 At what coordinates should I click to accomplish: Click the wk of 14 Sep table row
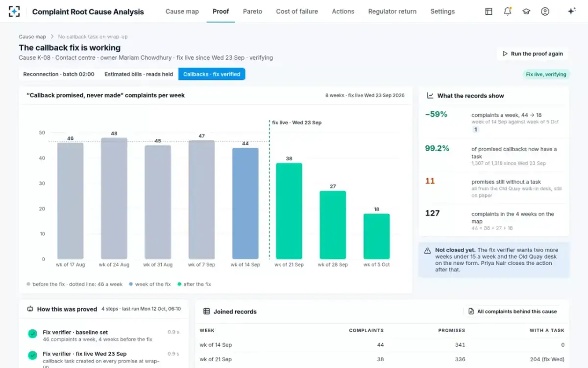382,345
